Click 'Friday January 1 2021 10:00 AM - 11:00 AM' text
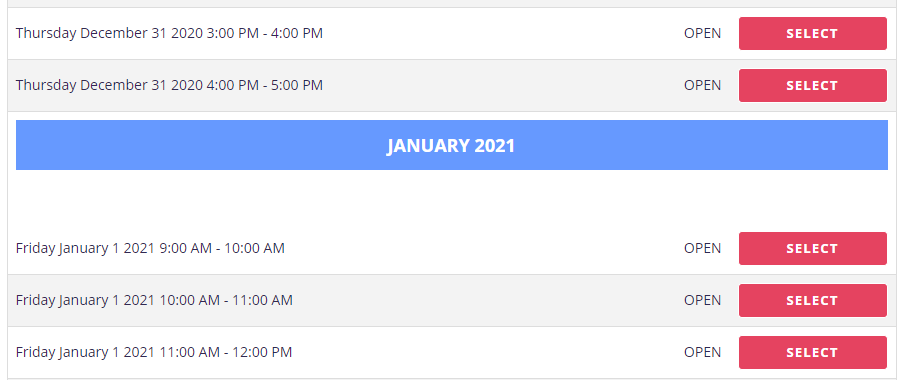 click(154, 300)
